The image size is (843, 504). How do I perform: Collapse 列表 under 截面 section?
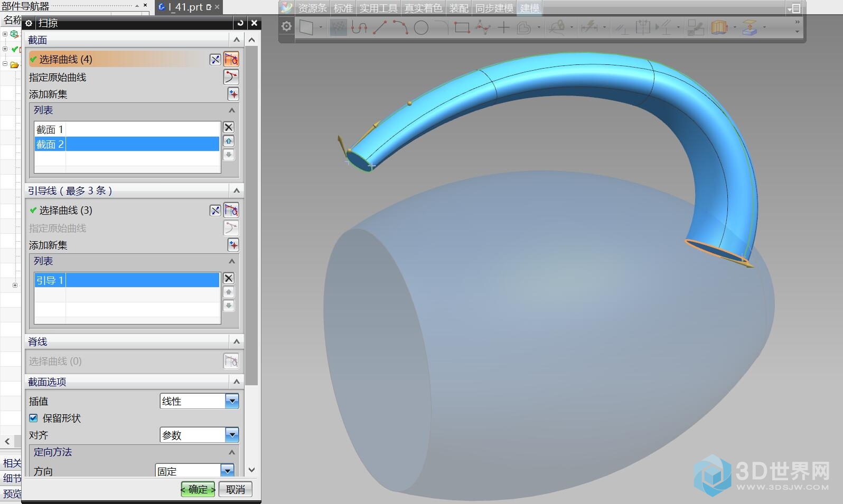pyautogui.click(x=231, y=110)
